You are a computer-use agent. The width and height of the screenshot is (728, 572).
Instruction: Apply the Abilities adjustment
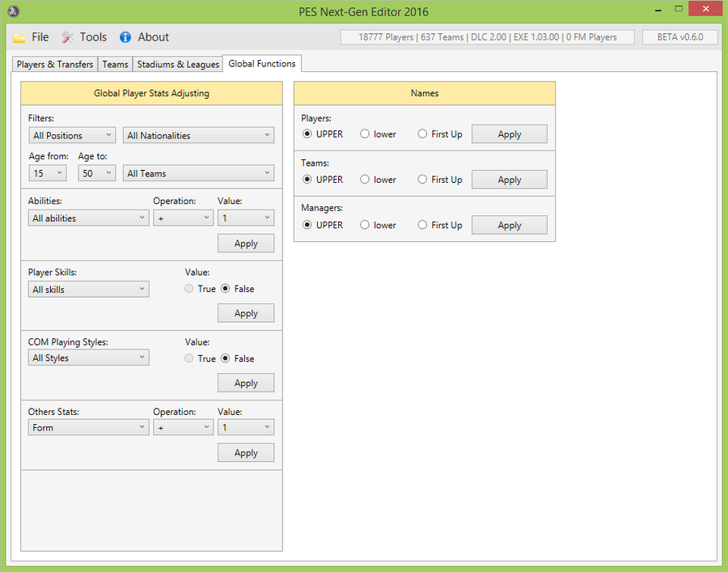246,244
